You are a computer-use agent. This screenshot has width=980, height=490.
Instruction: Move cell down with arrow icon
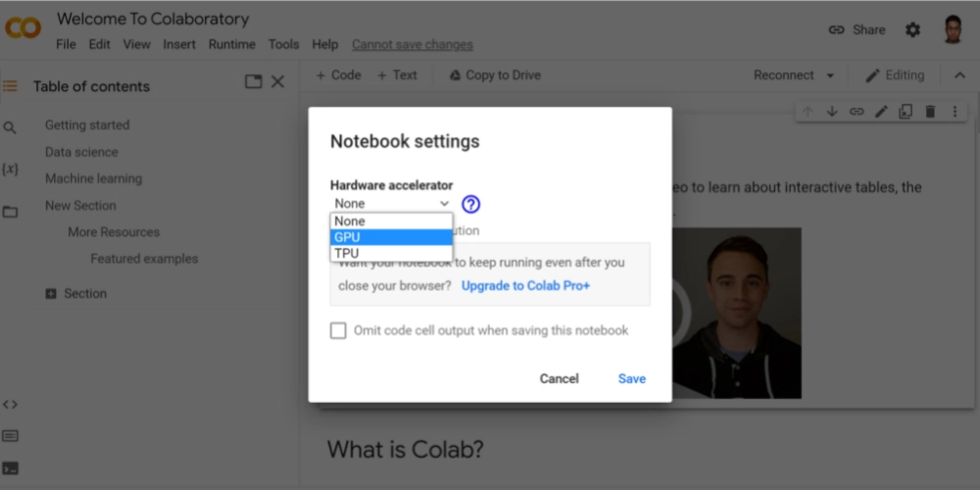pyautogui.click(x=832, y=112)
